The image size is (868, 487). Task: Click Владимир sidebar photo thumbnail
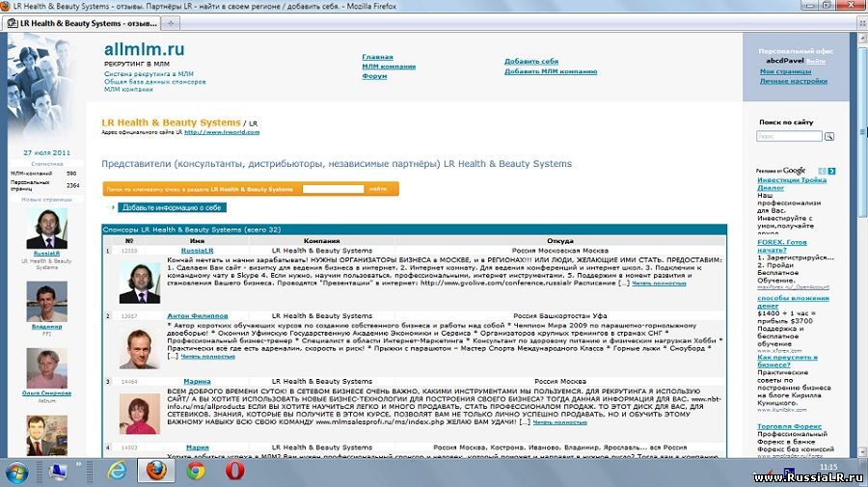click(x=47, y=302)
